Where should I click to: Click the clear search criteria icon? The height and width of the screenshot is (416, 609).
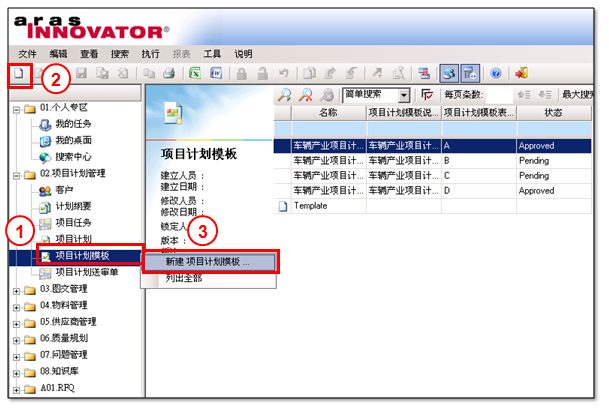point(304,95)
